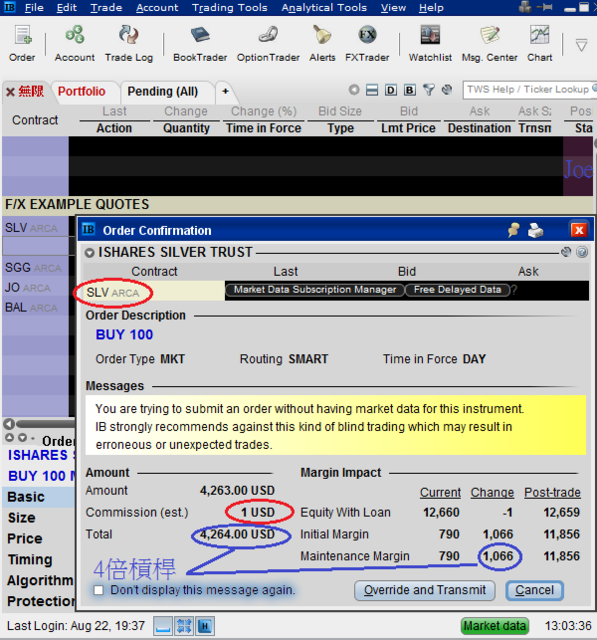The height and width of the screenshot is (640, 597).
Task: Open the Analytical Tools menu
Action: (324, 8)
